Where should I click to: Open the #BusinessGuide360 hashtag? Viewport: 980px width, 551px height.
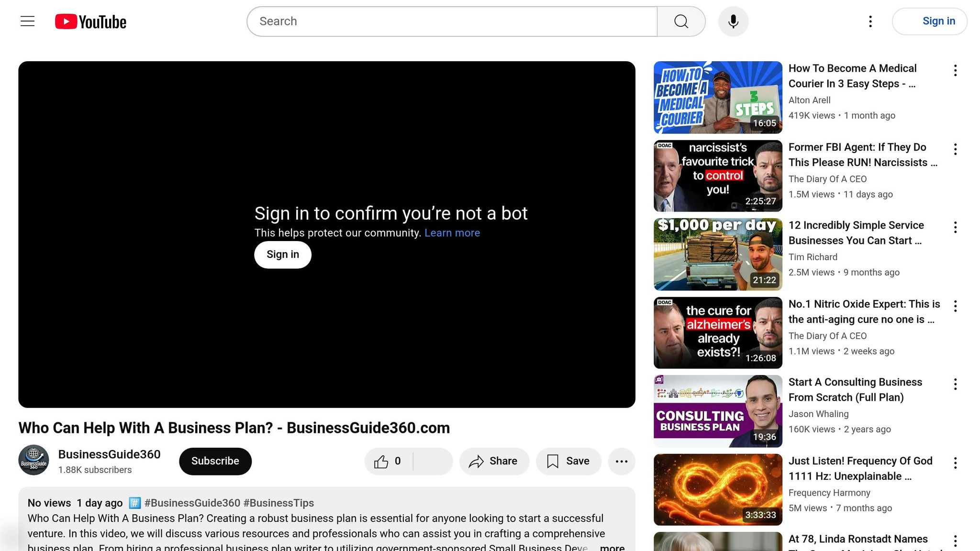point(192,503)
